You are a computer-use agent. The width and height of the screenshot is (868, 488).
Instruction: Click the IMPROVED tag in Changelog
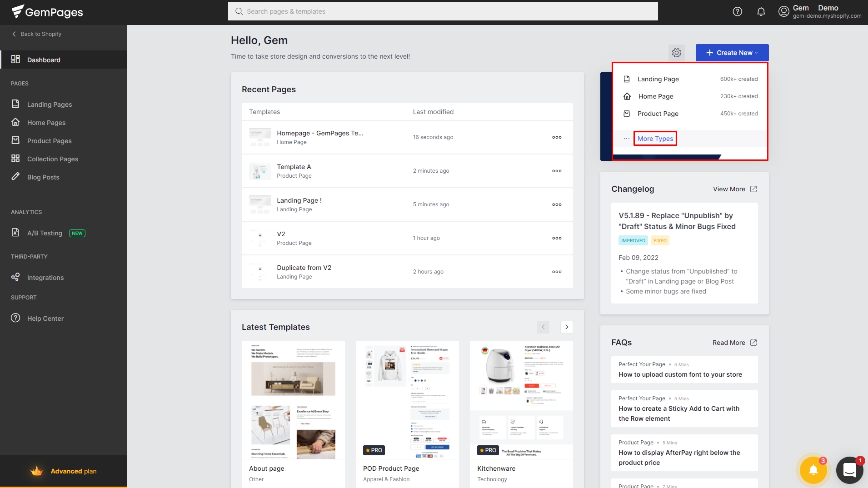(633, 240)
